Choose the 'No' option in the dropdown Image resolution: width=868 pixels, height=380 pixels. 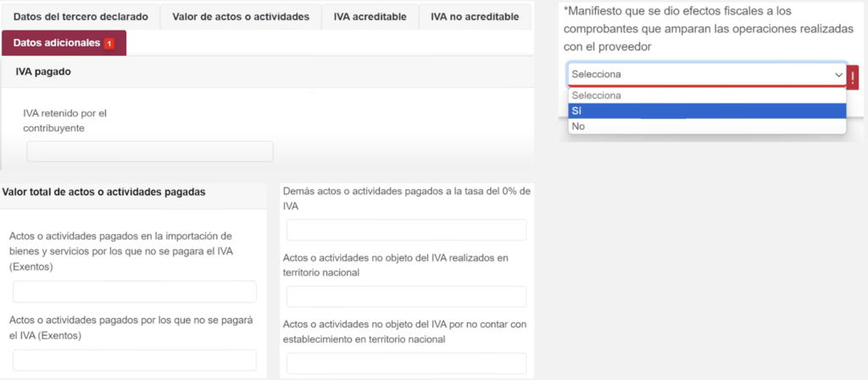(x=707, y=126)
